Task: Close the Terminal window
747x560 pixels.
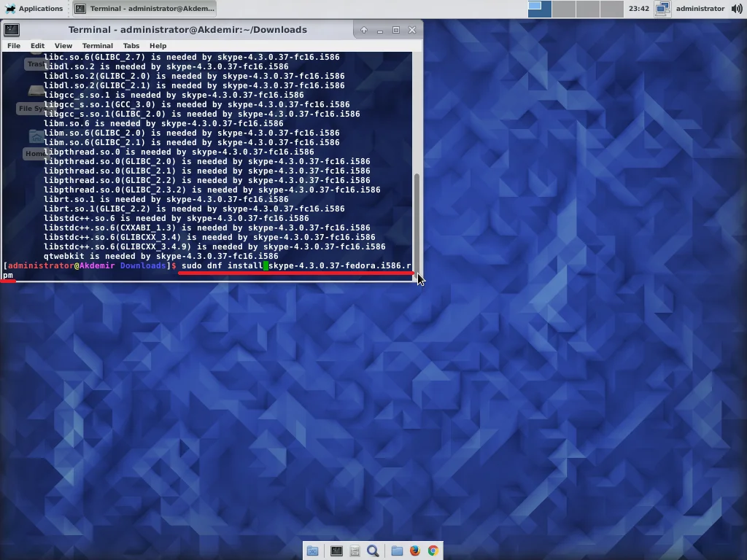Action: pyautogui.click(x=412, y=30)
